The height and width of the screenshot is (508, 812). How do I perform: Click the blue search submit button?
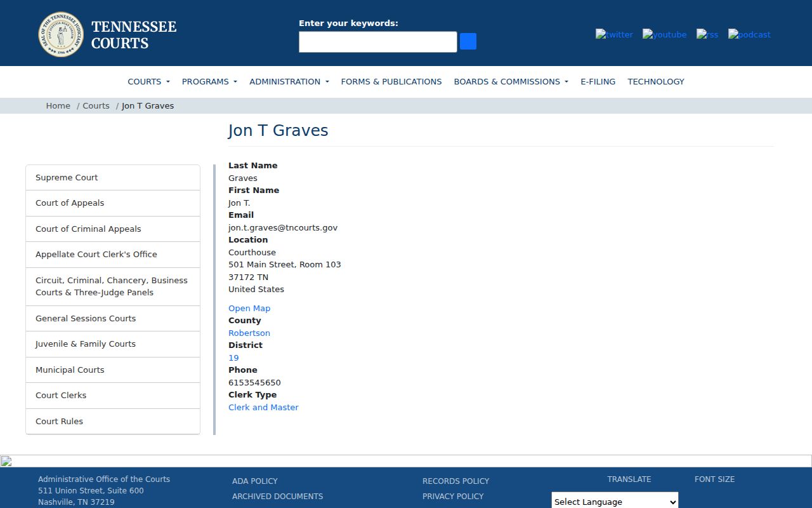pyautogui.click(x=468, y=41)
